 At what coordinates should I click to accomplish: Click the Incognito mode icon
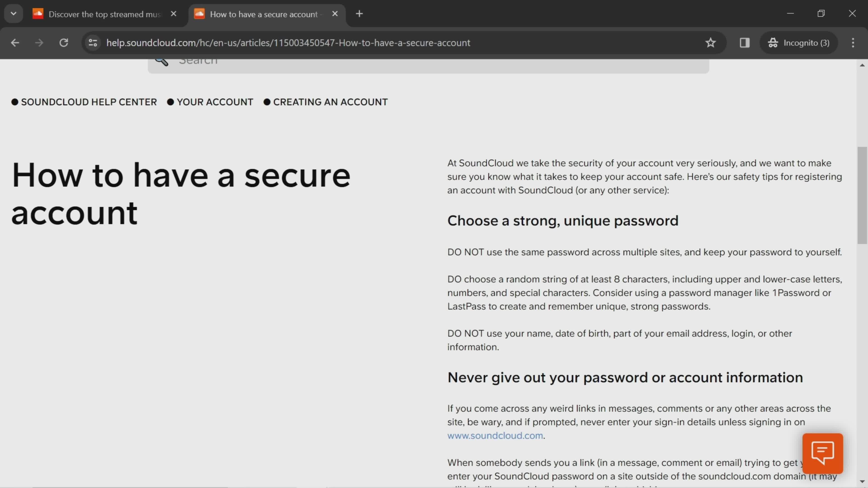773,42
